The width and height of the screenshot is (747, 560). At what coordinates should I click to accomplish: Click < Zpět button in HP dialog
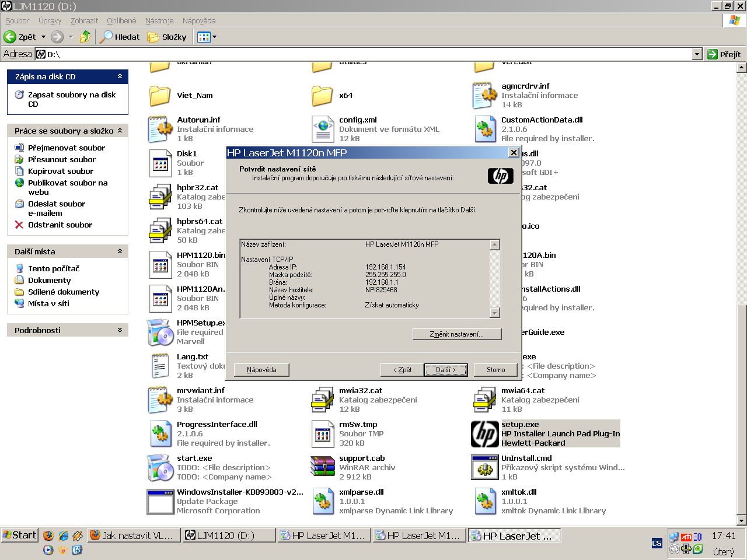point(402,370)
